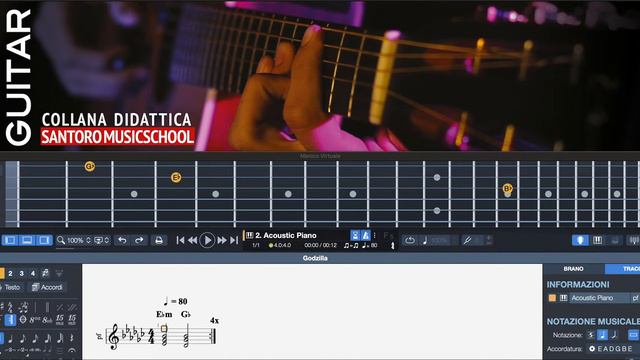
Task: Select the double simile repeat mark icon
Action: click(x=72, y=307)
